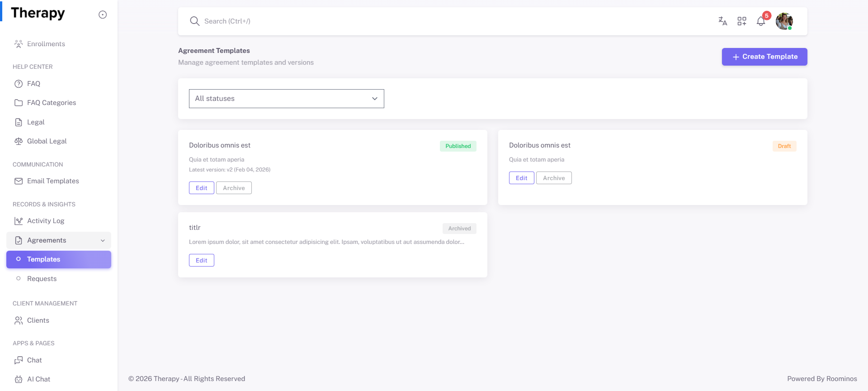The image size is (868, 391).
Task: Click the Create Template button
Action: point(764,57)
